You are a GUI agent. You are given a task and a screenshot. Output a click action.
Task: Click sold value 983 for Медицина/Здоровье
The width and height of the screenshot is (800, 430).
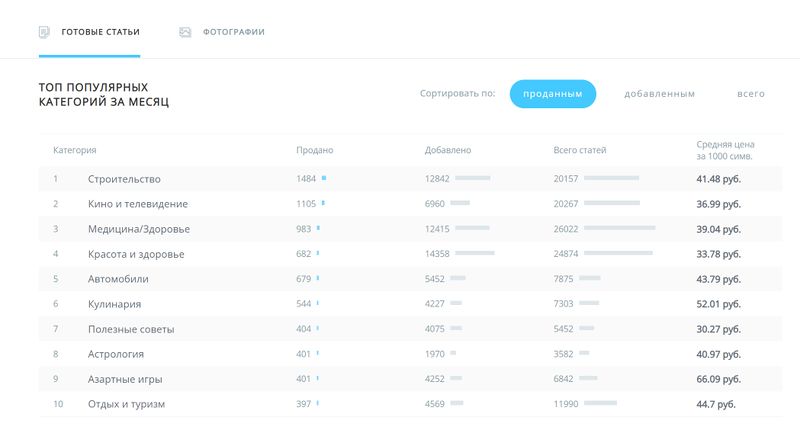coord(303,229)
